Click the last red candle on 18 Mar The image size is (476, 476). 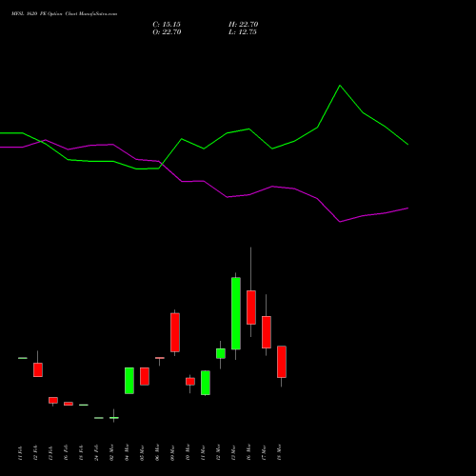pyautogui.click(x=282, y=362)
